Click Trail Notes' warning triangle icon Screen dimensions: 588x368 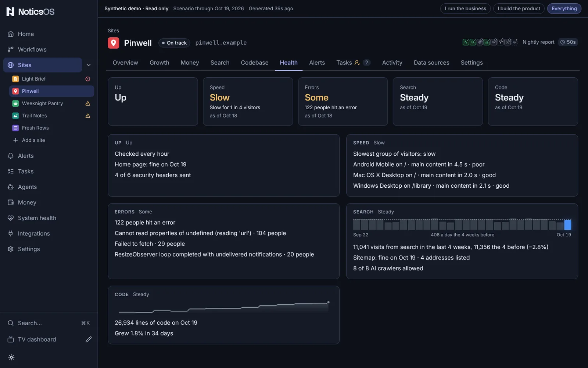point(88,116)
